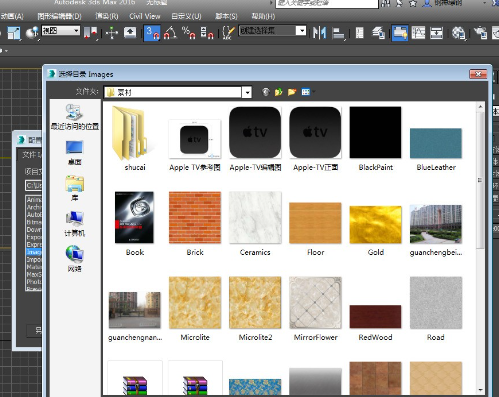
Task: Toggle the Spinner Snap button
Action: point(207,33)
